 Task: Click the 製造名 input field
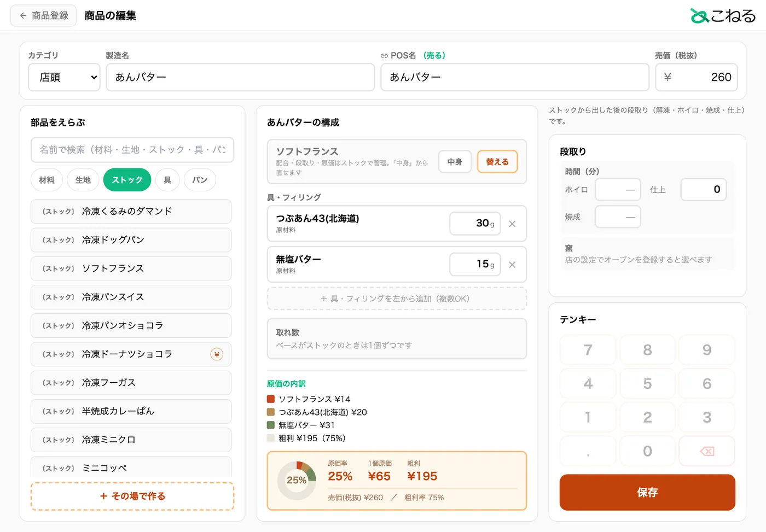[x=241, y=77]
